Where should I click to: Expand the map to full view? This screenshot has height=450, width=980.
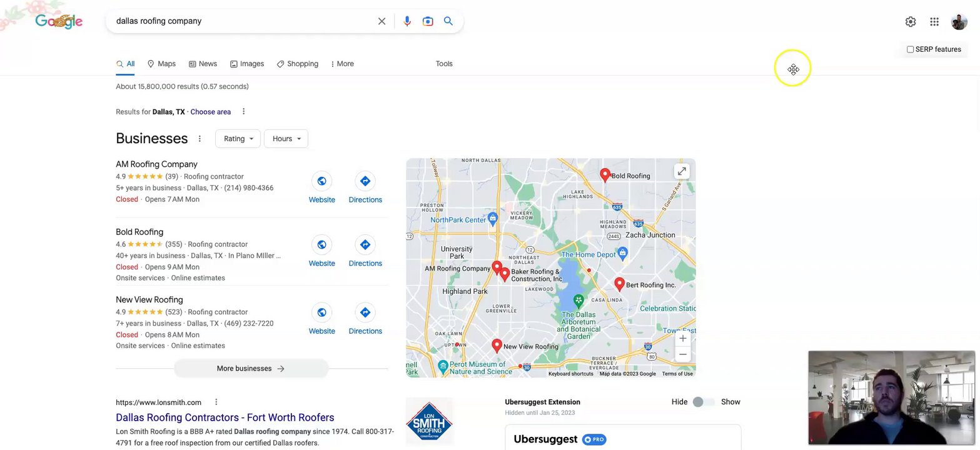point(682,171)
